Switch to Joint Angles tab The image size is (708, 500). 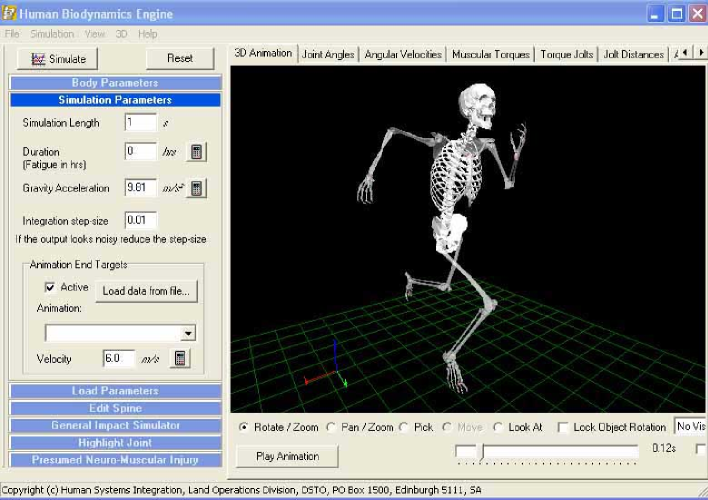(x=328, y=54)
